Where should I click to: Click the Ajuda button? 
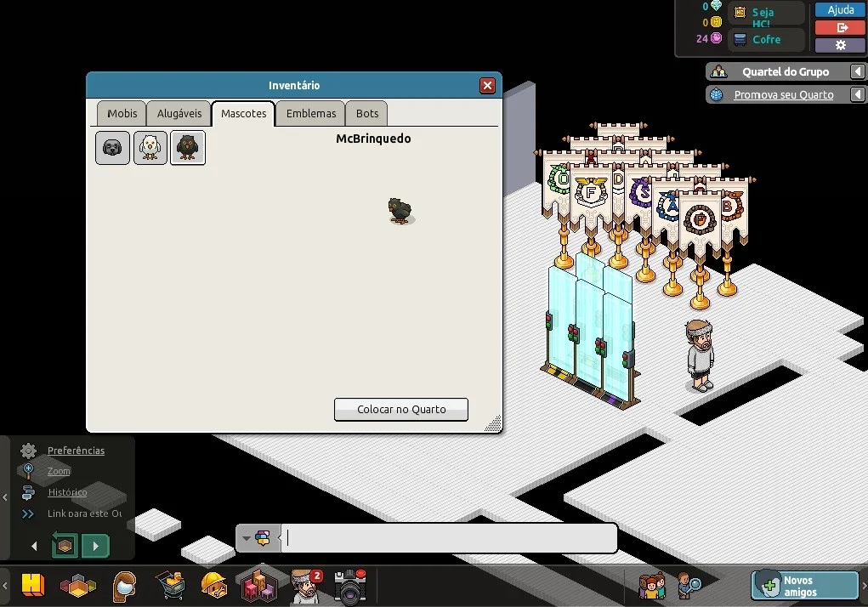click(840, 10)
